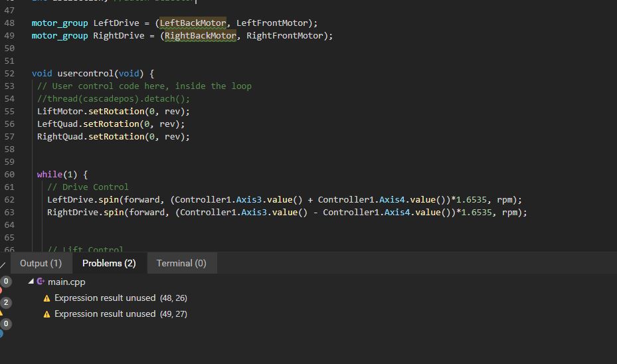
Task: Collapse the main.cpp problems group
Action: (31, 282)
